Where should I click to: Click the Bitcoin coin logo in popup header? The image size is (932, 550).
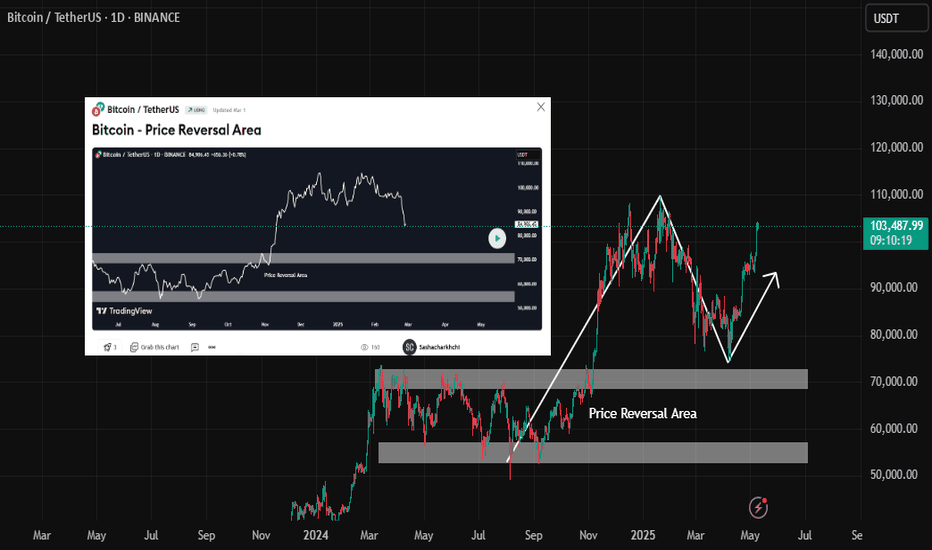98,109
